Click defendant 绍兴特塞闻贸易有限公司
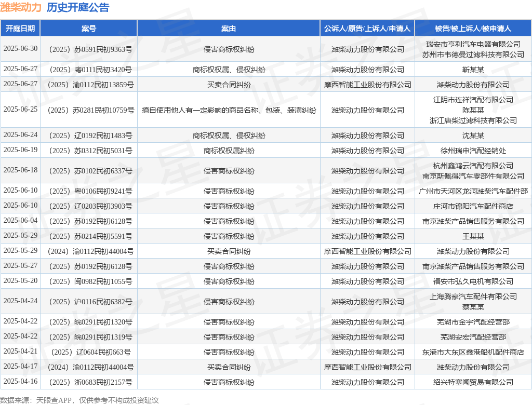Image resolution: width=532 pixels, height=405 pixels. (x=473, y=382)
